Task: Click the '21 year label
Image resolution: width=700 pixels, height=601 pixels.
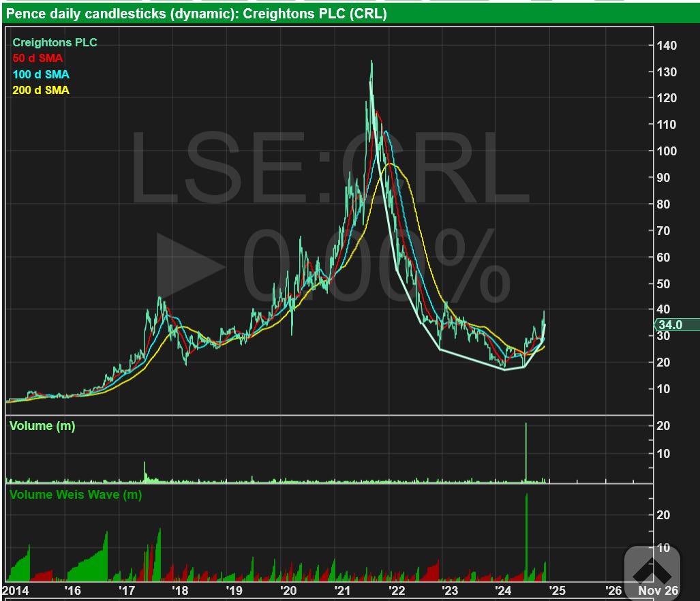Action: pos(342,590)
